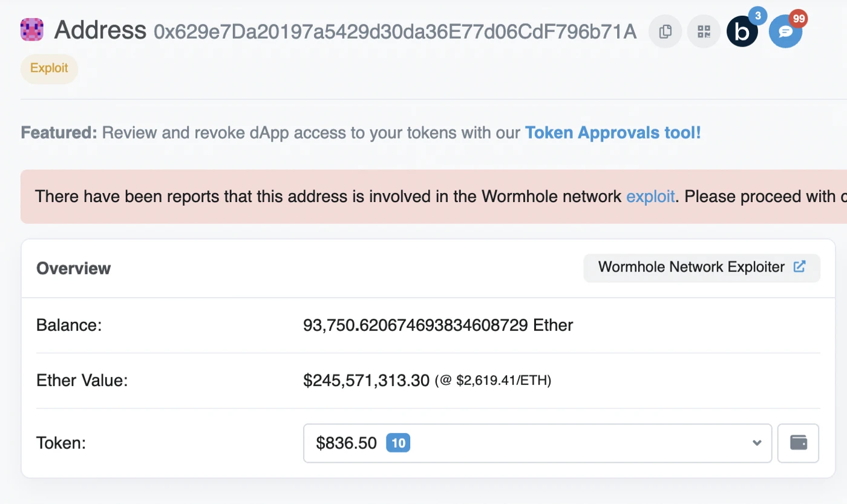
Task: Show the address QR code
Action: click(x=704, y=31)
